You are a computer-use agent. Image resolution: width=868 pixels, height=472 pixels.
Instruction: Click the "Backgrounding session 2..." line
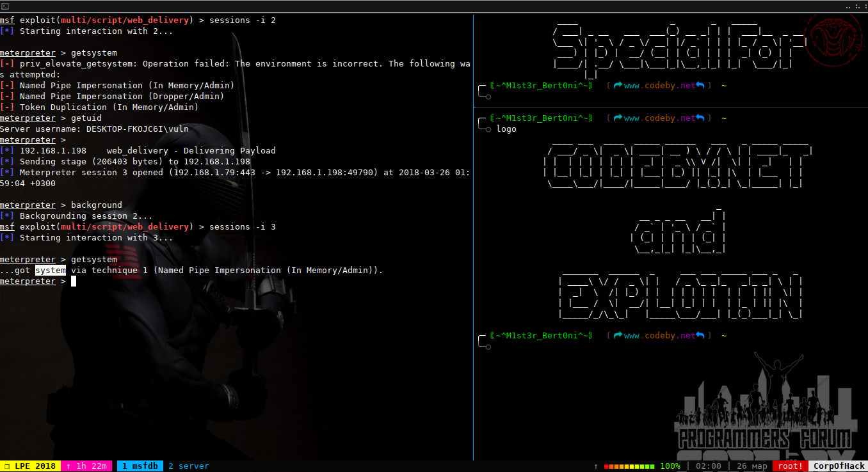(x=77, y=216)
